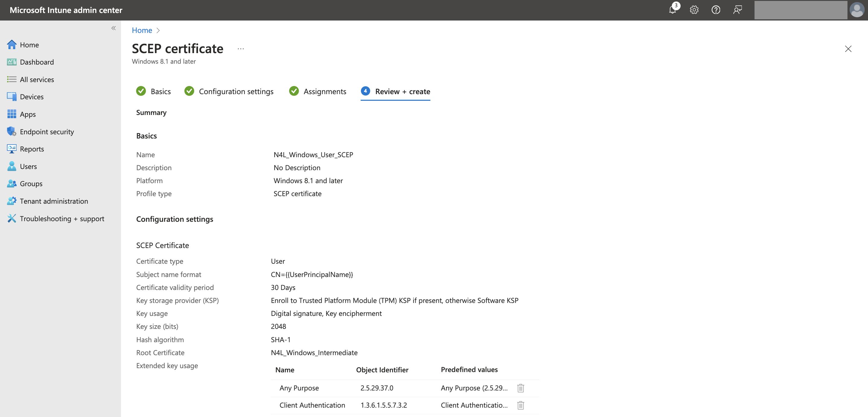Open Endpoint security in sidebar
Image resolution: width=868 pixels, height=417 pixels.
[x=46, y=131]
